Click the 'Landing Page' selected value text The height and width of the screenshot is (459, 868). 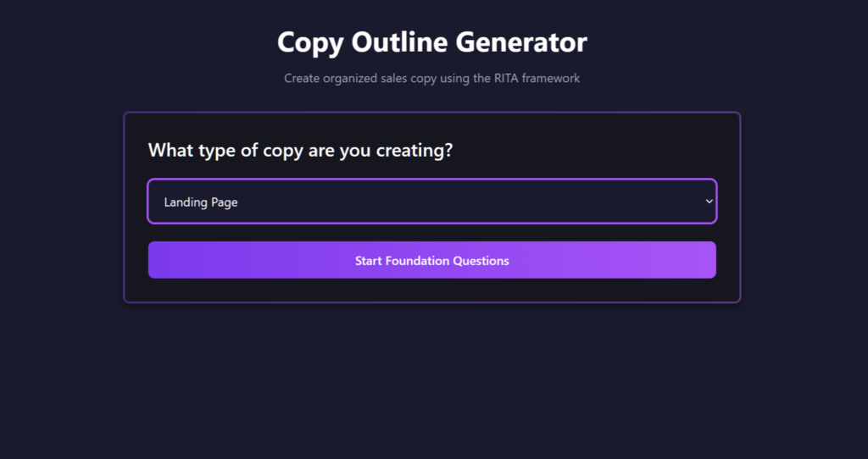coord(201,202)
